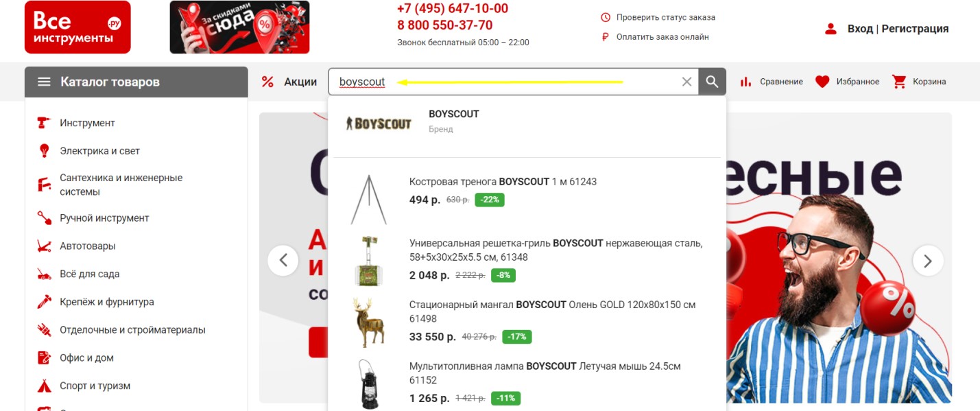Image resolution: width=980 pixels, height=411 pixels.
Task: Click Оплатить заказ онлайн link
Action: coord(662,37)
